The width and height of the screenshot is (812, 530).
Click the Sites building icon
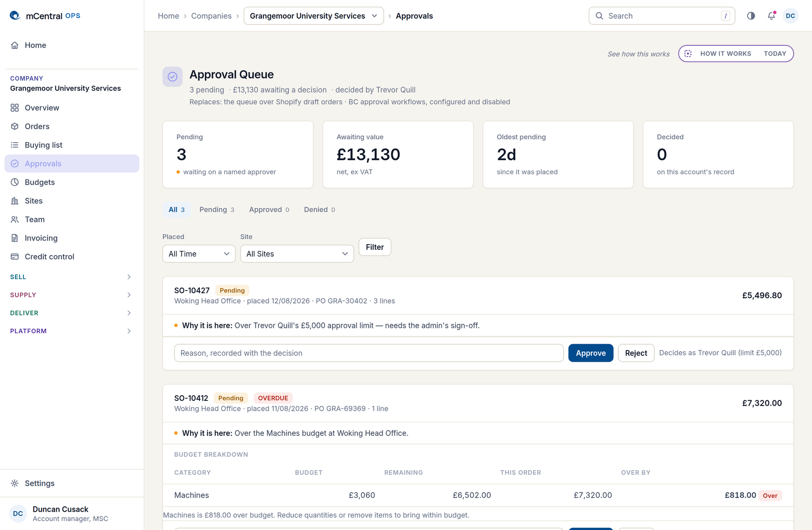pyautogui.click(x=15, y=201)
